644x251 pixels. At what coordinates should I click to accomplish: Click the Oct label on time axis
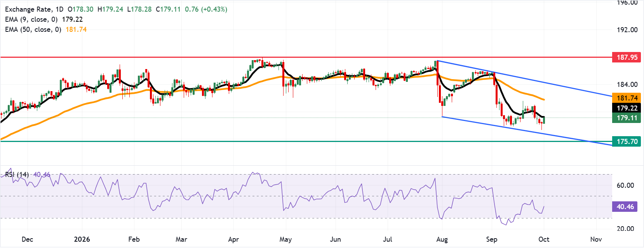click(x=544, y=239)
